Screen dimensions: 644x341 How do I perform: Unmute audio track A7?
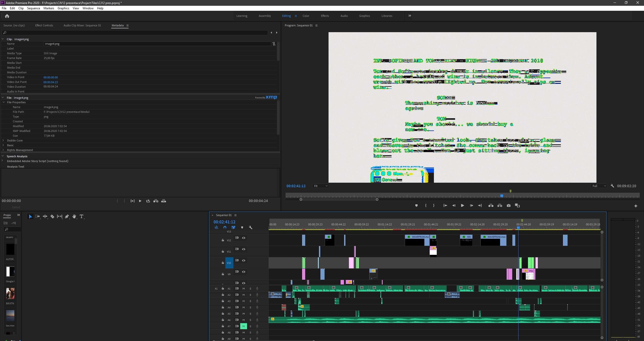click(244, 326)
